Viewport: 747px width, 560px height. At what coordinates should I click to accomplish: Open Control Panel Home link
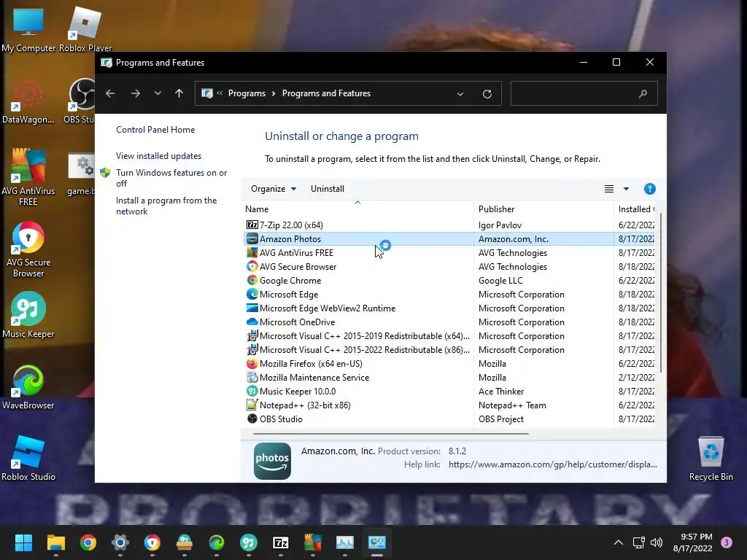[x=155, y=130]
